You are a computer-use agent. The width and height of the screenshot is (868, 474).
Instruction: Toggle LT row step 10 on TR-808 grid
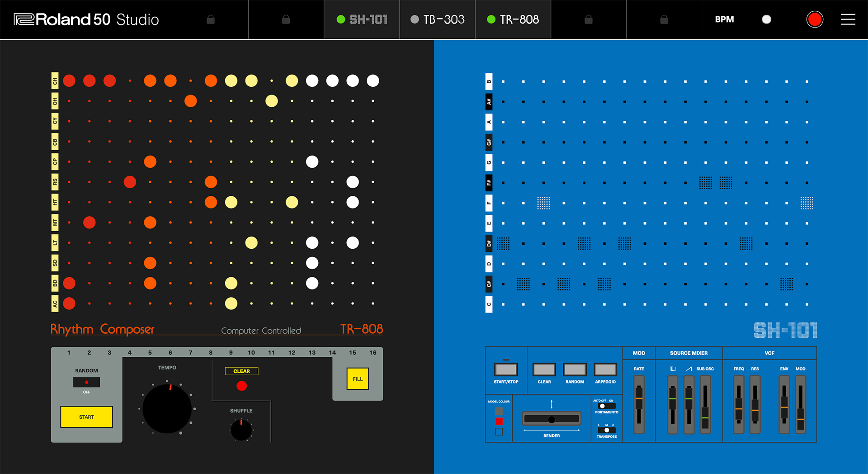[x=251, y=243]
